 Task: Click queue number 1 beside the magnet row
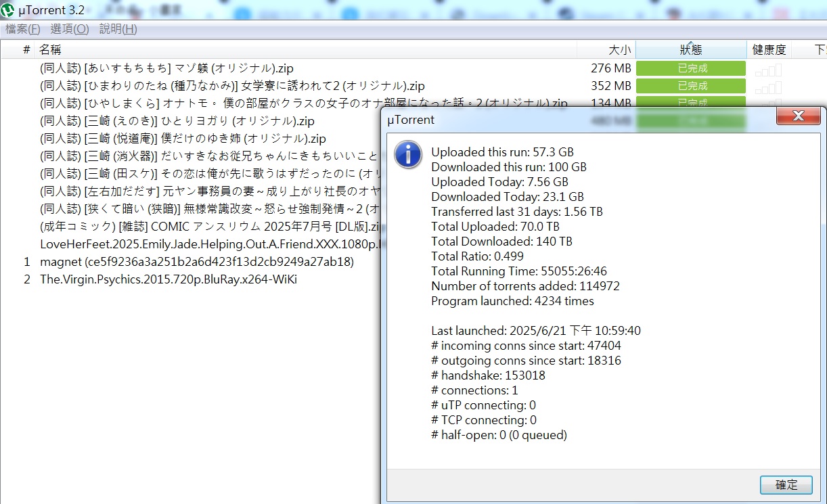27,262
